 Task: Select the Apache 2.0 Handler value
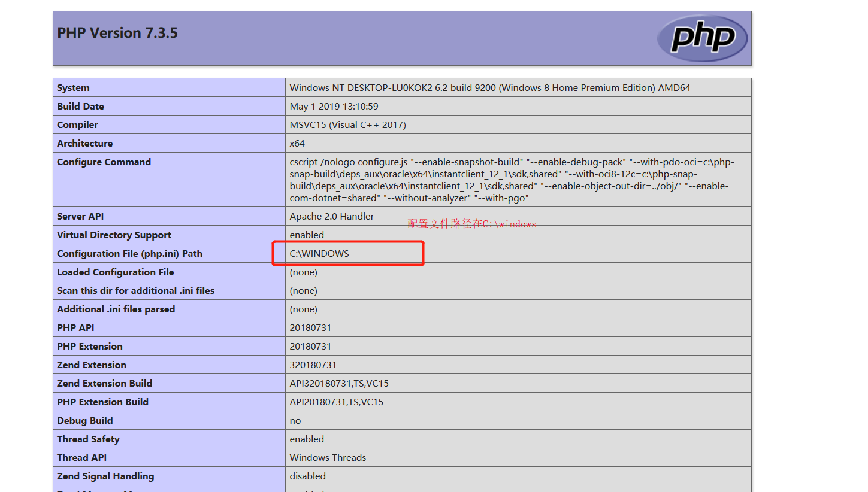(x=332, y=217)
